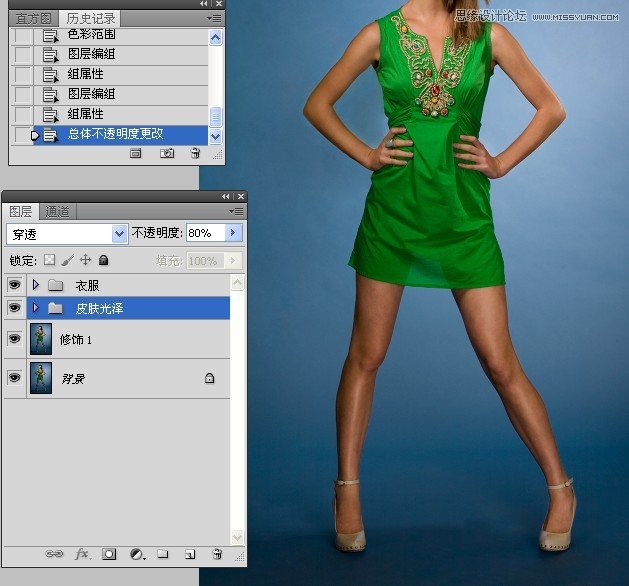629x586 pixels.
Task: Select the 背景 layer thumbnail
Action: (41, 379)
